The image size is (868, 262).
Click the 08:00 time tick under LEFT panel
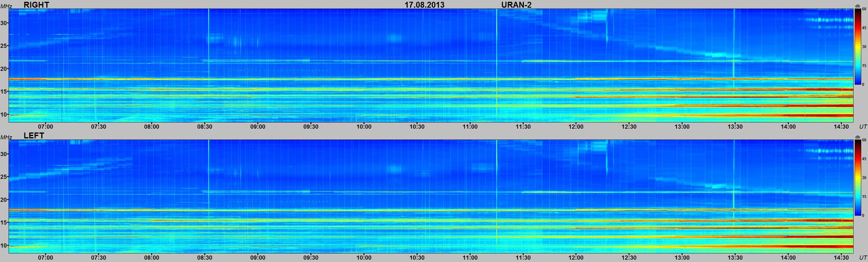(x=152, y=258)
